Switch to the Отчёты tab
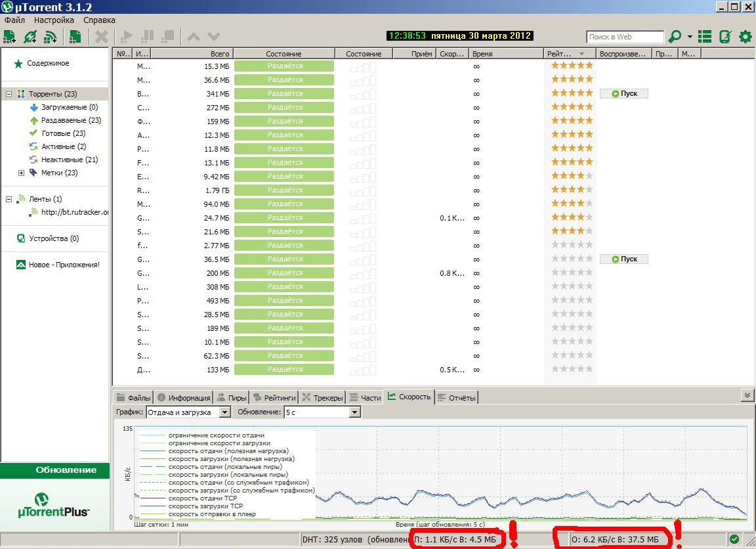Image resolution: width=756 pixels, height=549 pixels. point(457,397)
